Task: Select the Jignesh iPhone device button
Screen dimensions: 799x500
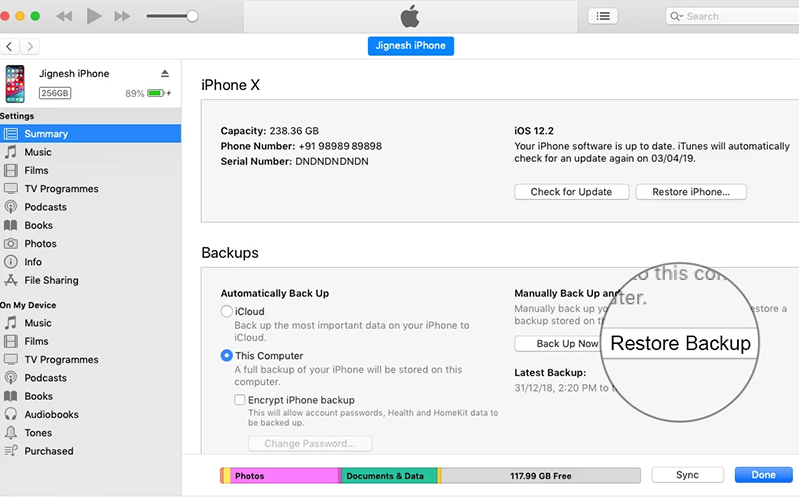Action: 411,46
